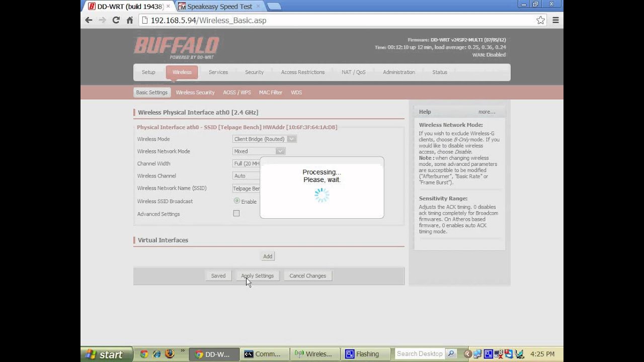Tick the Advanced Settings checkbox
The height and width of the screenshot is (362, 644).
click(236, 213)
